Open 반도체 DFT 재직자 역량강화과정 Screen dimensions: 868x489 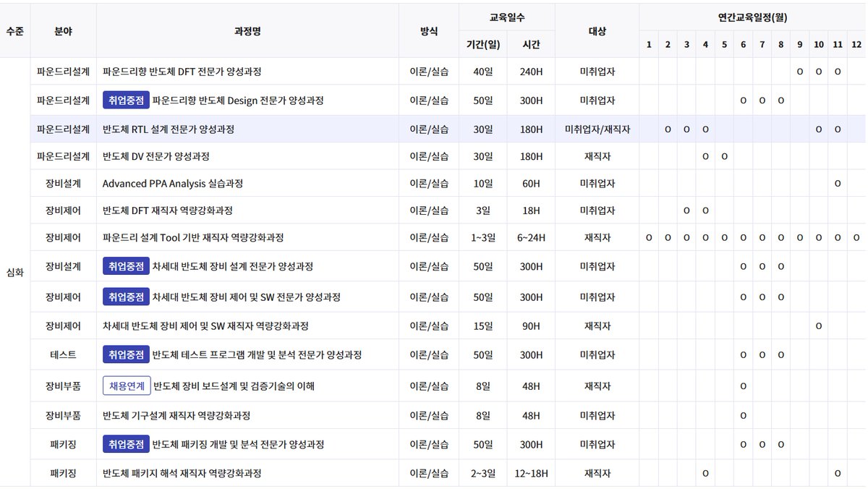pyautogui.click(x=168, y=211)
